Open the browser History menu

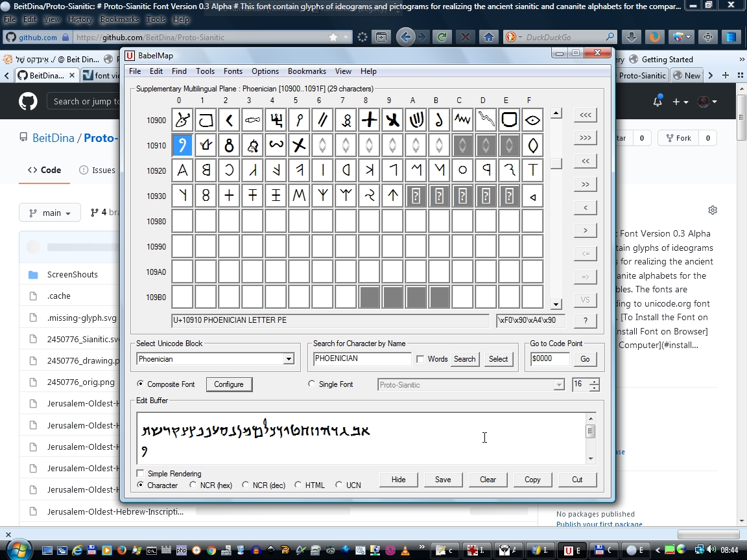pyautogui.click(x=80, y=19)
